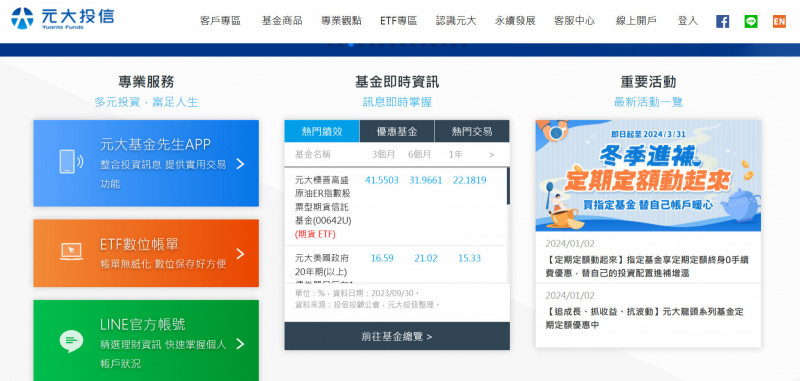Click the laptop icon on ETF數位帳單 card
The height and width of the screenshot is (381, 800).
pos(71,251)
